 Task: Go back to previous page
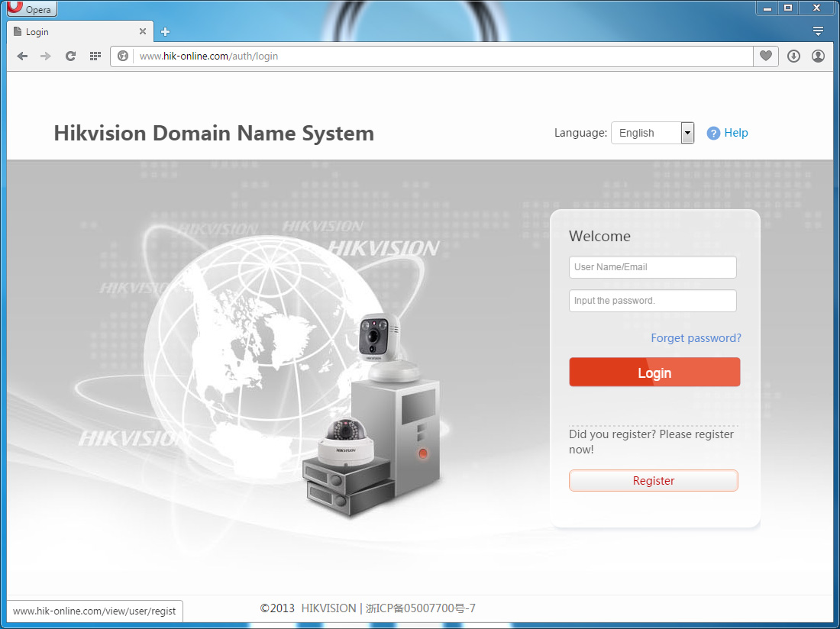point(22,56)
